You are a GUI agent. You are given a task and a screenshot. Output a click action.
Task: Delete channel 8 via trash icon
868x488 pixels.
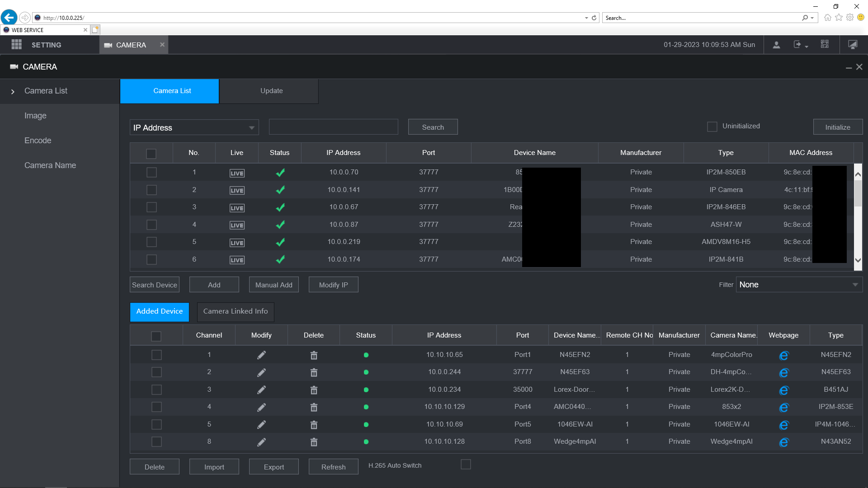point(314,442)
